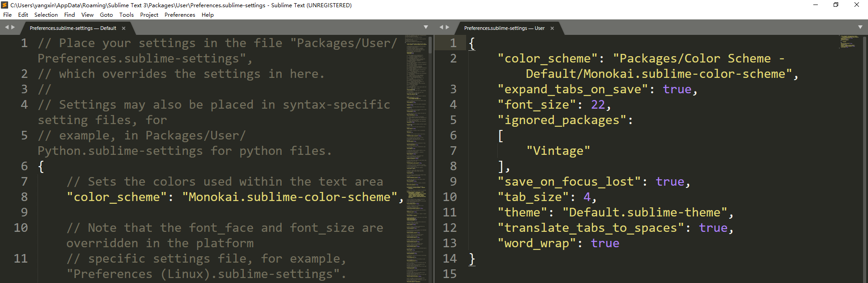
Task: Open the left pane's tab list dropdown
Action: tap(425, 28)
